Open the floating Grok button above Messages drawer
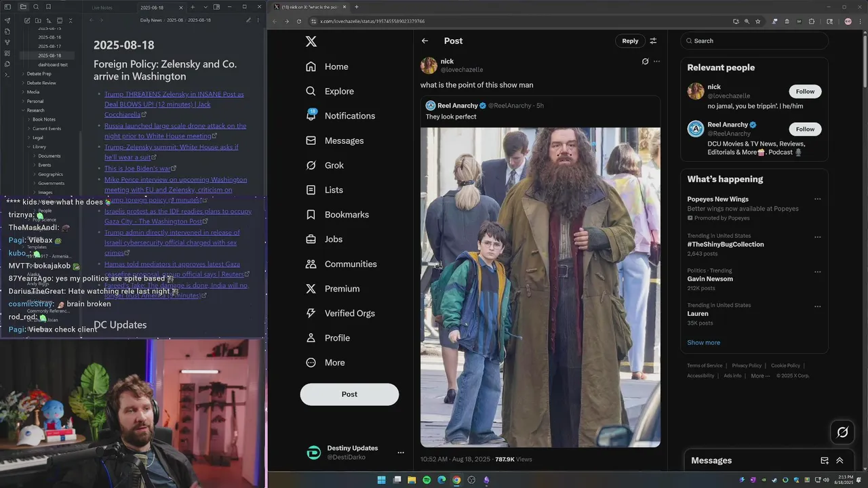 [842, 432]
